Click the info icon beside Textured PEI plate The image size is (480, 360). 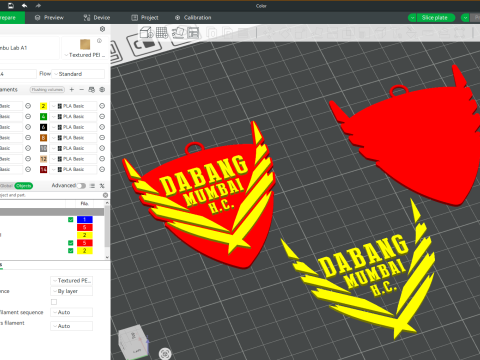pyautogui.click(x=99, y=41)
